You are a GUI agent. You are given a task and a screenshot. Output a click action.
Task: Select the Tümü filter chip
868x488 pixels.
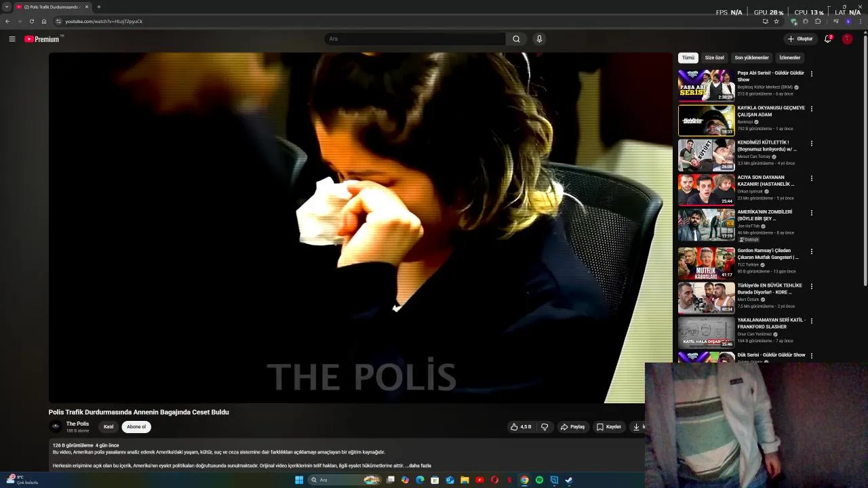688,58
